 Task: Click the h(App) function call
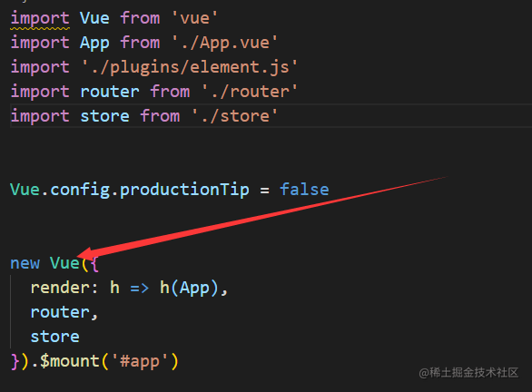point(190,289)
